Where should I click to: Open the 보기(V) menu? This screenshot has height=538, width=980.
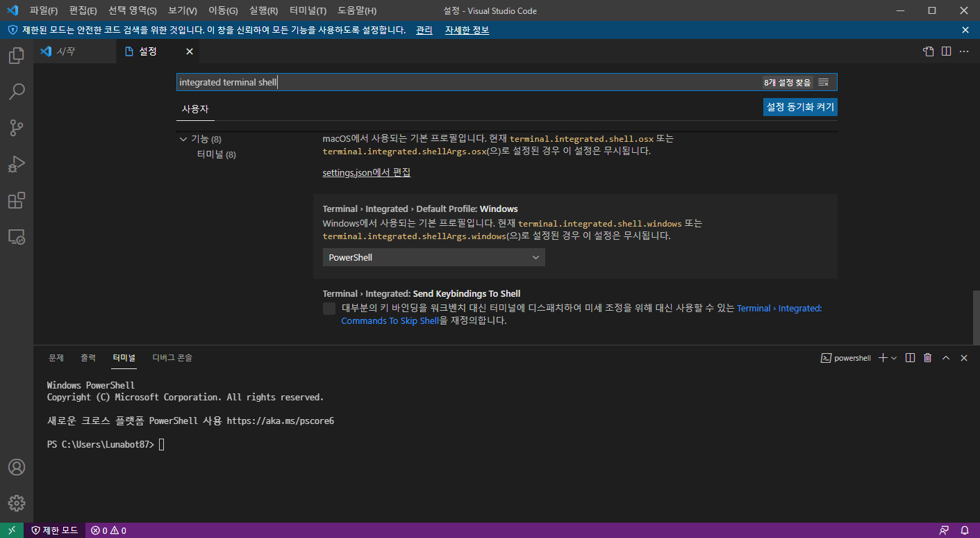coord(183,10)
